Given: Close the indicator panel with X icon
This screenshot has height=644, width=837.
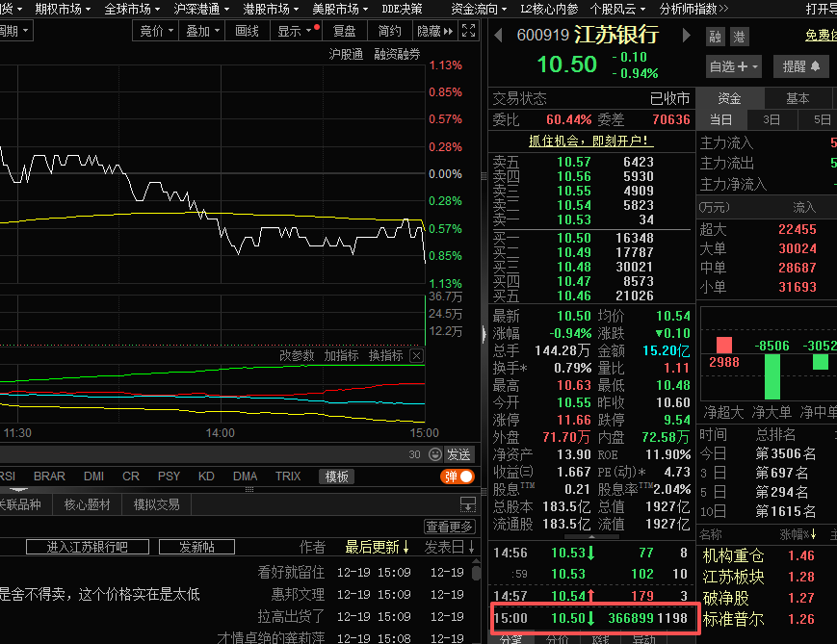Looking at the screenshot, I should [x=417, y=355].
